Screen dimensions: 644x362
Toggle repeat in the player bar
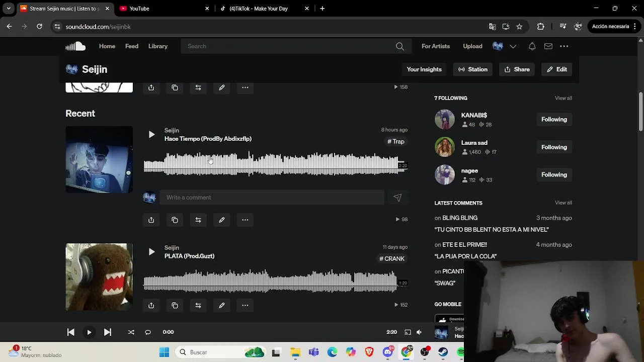pos(148,332)
